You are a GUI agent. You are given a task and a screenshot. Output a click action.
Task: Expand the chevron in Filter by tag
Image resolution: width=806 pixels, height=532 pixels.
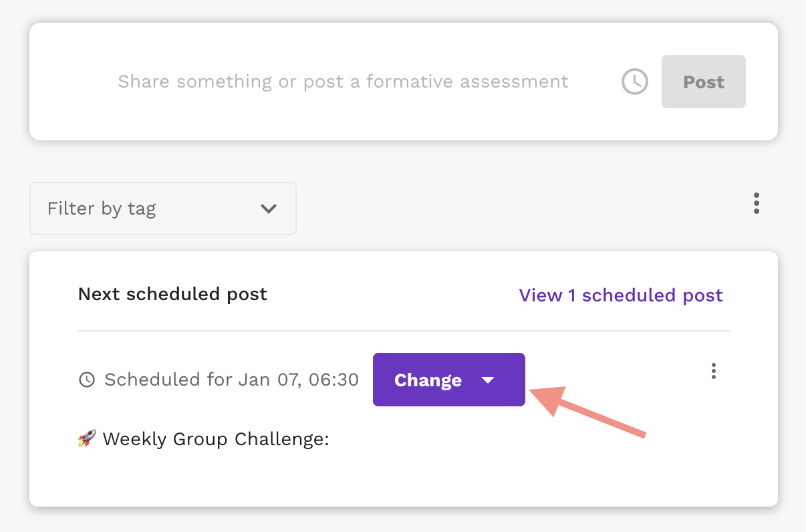tap(269, 209)
